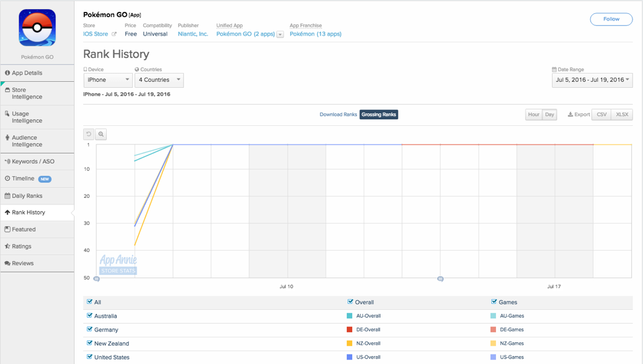
Task: Click the US-Overall blue swatch
Action: coord(350,357)
